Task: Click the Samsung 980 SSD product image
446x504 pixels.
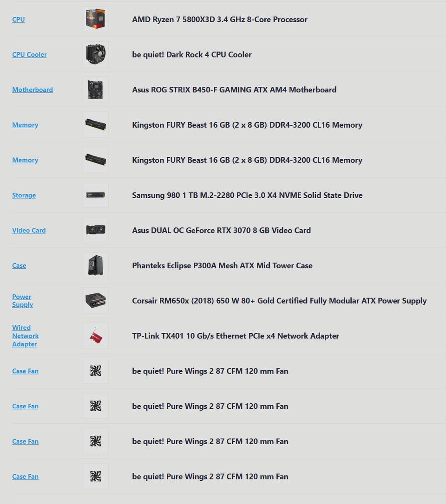Action: (x=95, y=195)
